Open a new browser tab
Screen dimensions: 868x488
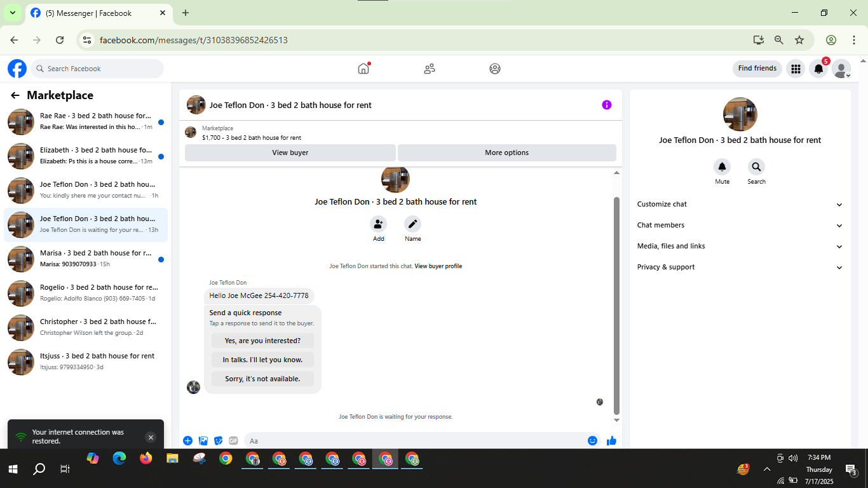pyautogui.click(x=186, y=13)
